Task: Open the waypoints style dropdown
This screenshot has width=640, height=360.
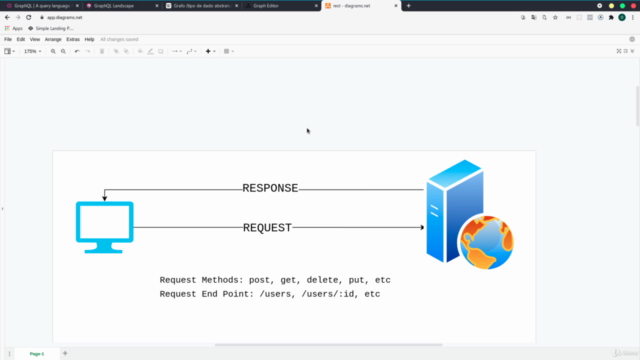Action: pos(191,51)
